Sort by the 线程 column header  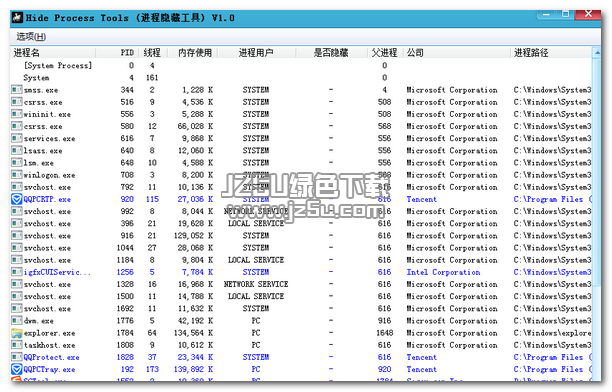coord(153,53)
